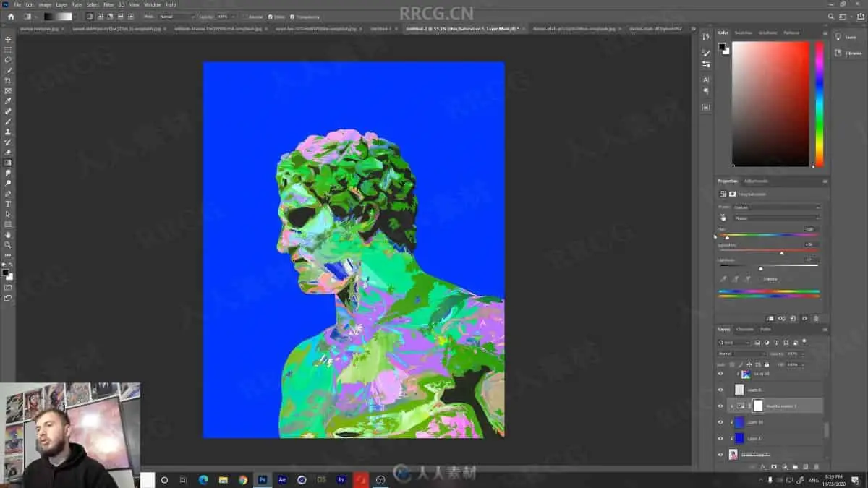Select the Eyedropper tool in the toolbar
Image resolution: width=868 pixels, height=488 pixels.
pos(8,101)
